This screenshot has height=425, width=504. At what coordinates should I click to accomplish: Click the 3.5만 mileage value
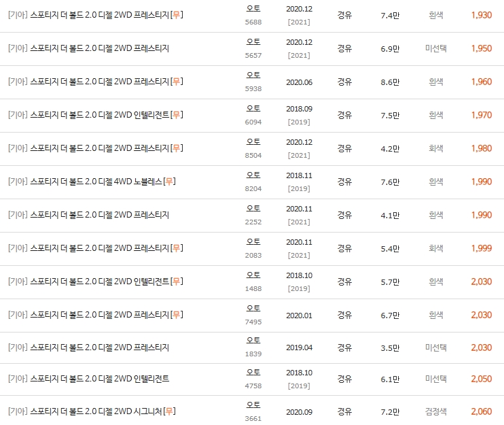click(x=390, y=348)
